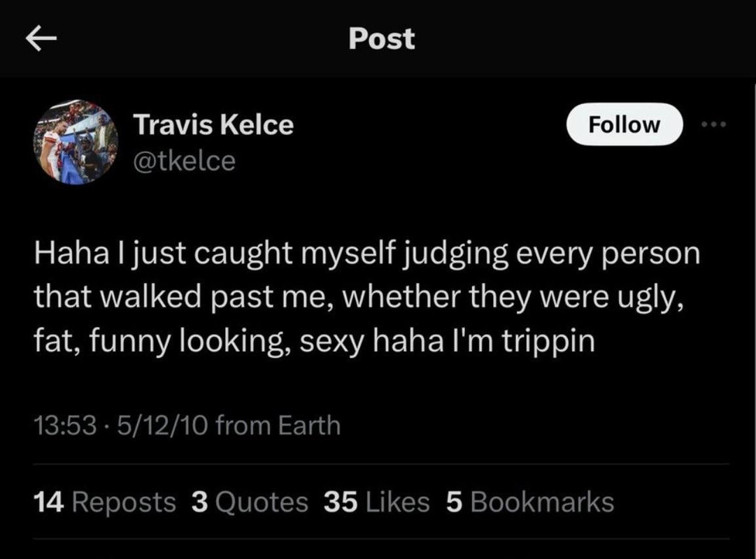Viewport: 756px width, 559px height.
Task: View the 5 Bookmarks count
Action: tap(530, 502)
